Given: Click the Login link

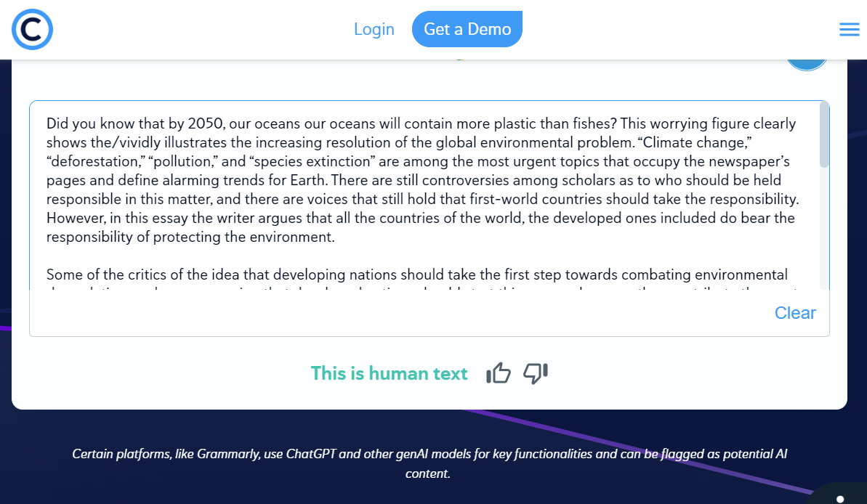Looking at the screenshot, I should (374, 29).
